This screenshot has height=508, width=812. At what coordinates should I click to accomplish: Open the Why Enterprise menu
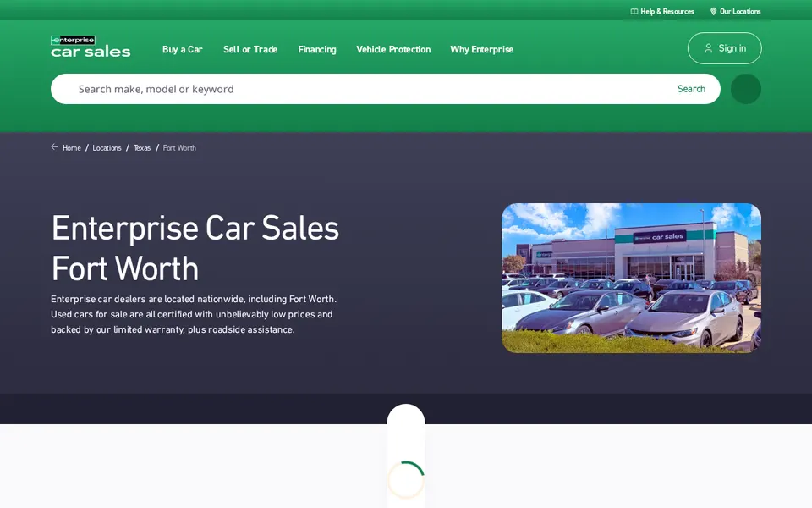click(x=481, y=50)
